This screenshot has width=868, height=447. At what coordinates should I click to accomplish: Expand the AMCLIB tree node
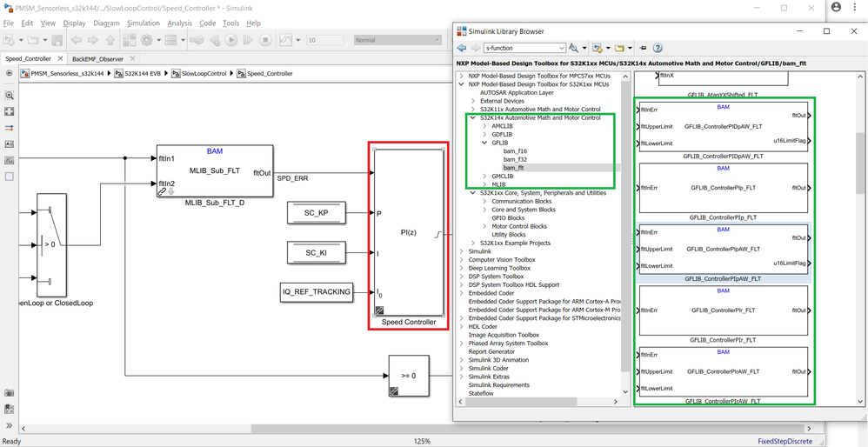coord(484,126)
